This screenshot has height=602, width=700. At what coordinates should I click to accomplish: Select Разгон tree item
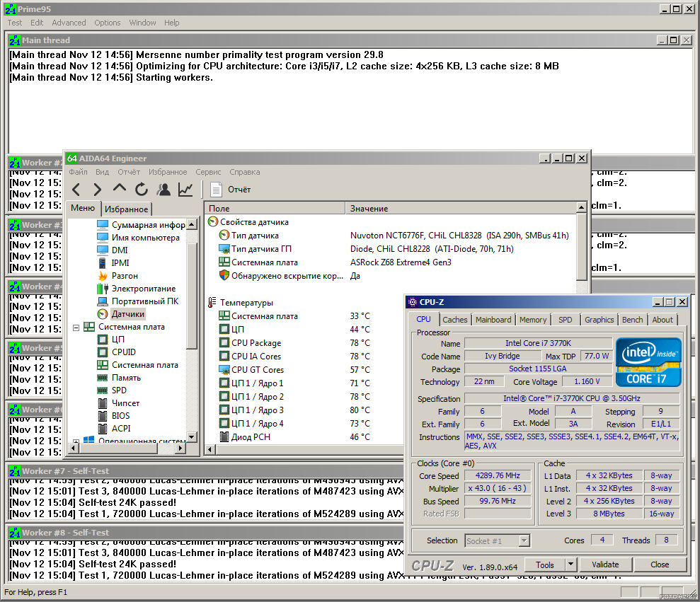pos(118,276)
